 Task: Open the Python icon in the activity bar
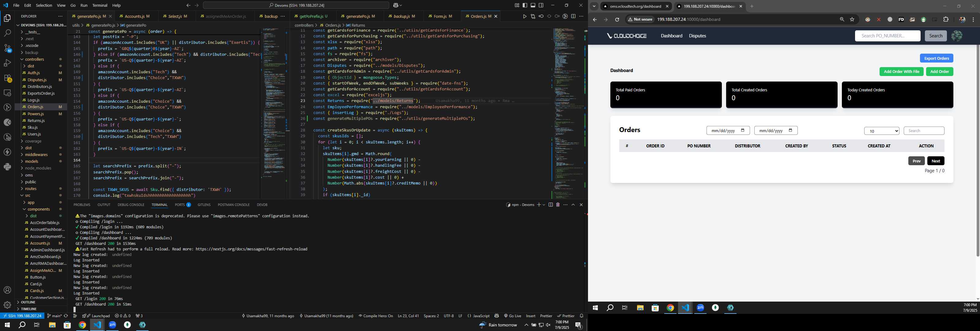(7, 167)
